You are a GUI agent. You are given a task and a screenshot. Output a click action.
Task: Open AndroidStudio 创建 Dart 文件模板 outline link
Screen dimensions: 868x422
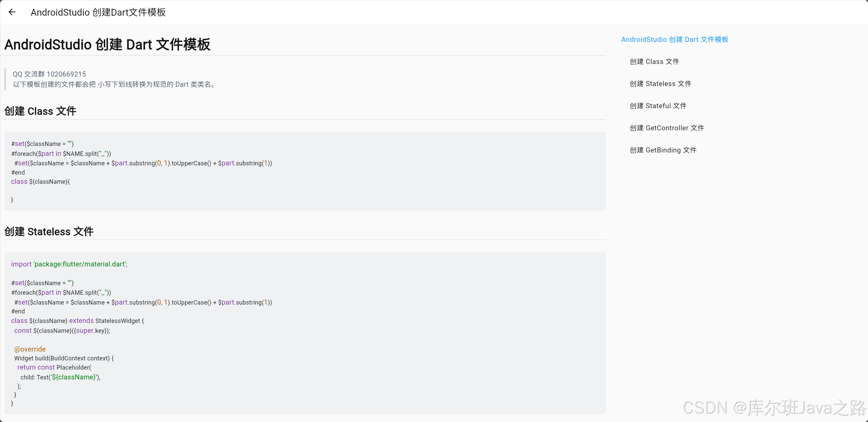pos(674,39)
